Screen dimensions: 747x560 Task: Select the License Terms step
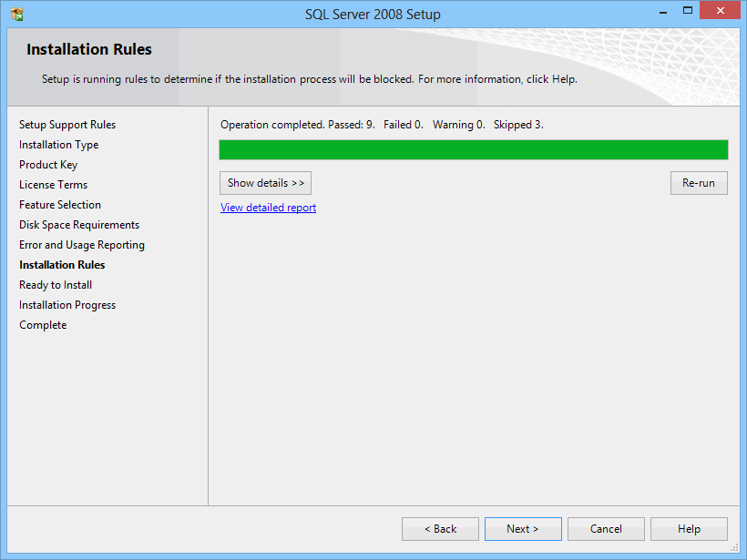(54, 185)
